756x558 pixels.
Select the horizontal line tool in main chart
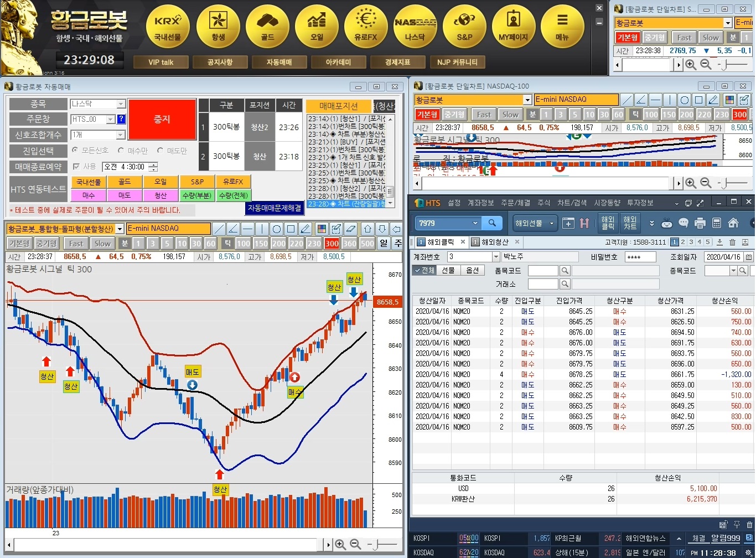click(x=248, y=229)
